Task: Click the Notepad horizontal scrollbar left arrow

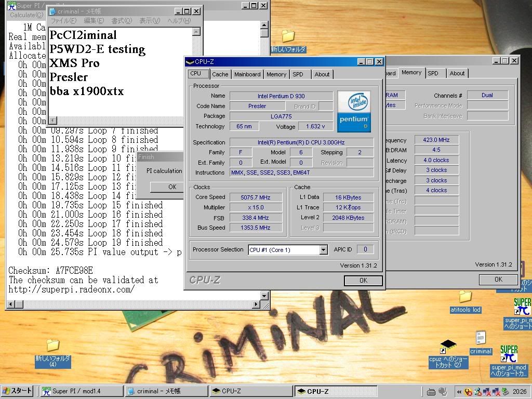Action: [x=53, y=121]
